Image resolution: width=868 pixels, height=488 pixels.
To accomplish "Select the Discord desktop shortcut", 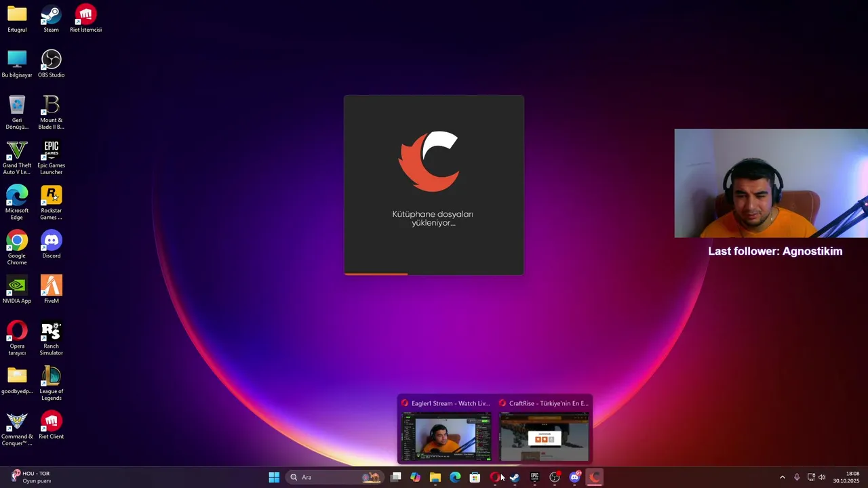I will click(x=51, y=245).
